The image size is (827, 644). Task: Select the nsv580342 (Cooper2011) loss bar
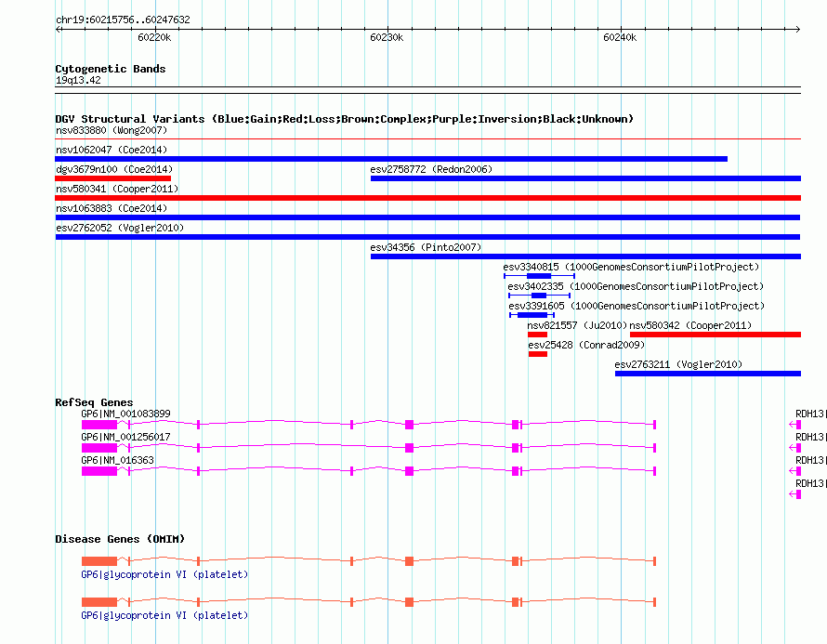pos(715,335)
